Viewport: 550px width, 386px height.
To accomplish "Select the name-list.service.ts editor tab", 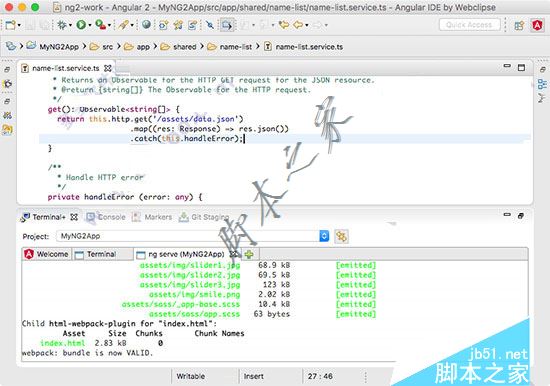I will [x=66, y=68].
